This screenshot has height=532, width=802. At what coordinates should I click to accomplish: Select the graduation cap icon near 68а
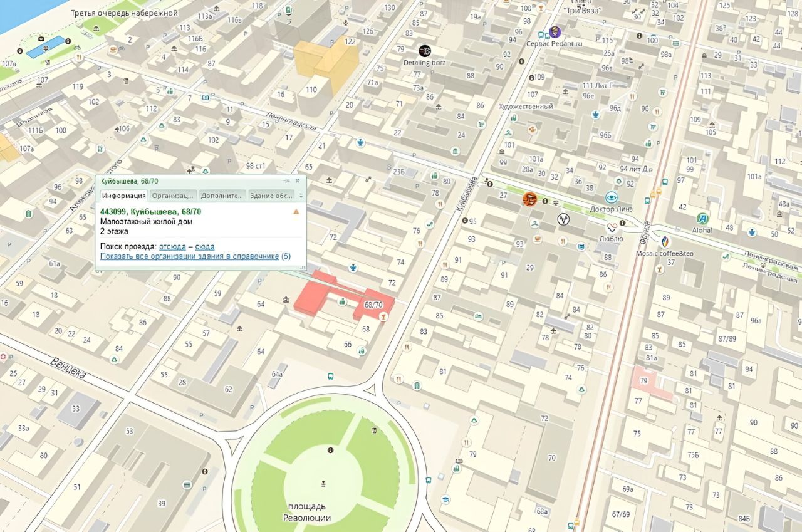(445, 499)
